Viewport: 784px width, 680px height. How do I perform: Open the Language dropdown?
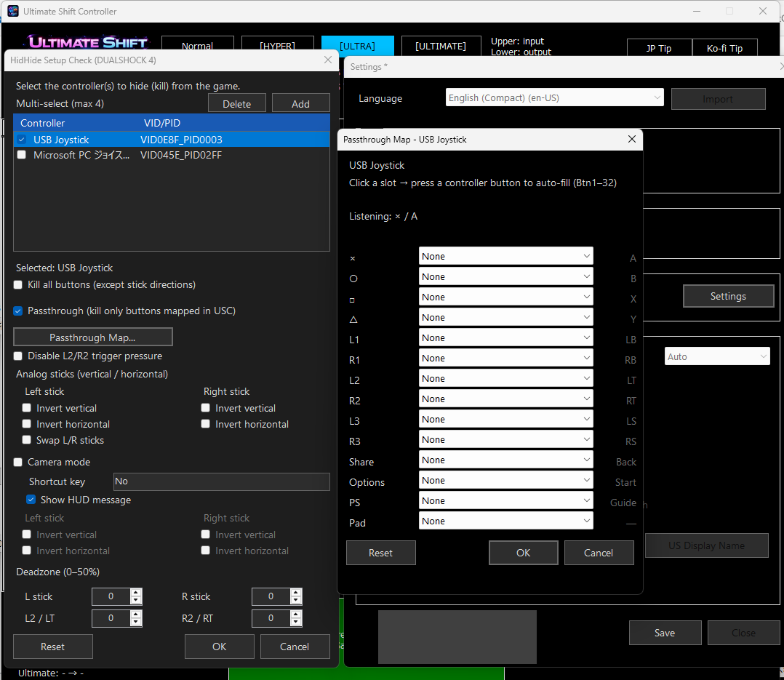(554, 98)
